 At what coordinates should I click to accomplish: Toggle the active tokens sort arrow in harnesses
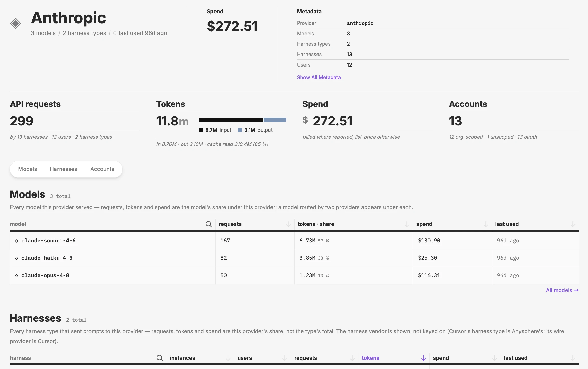[423, 358]
